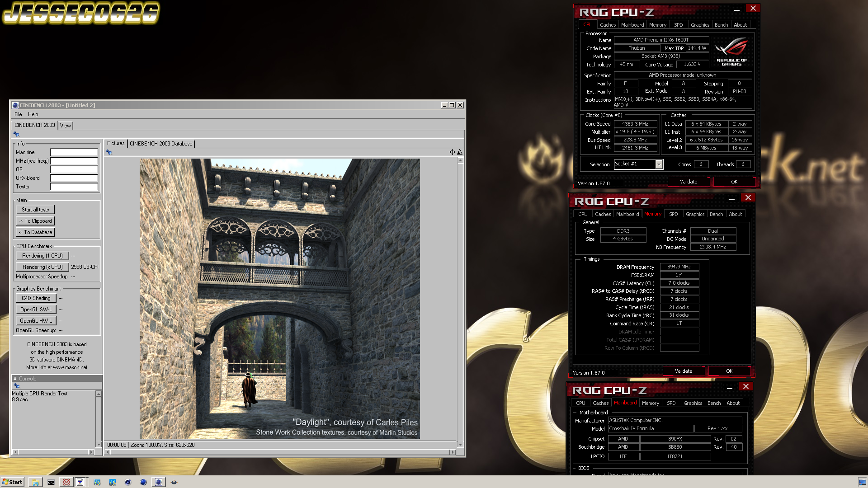Click Validate in the top CPU-Z window

pos(689,182)
